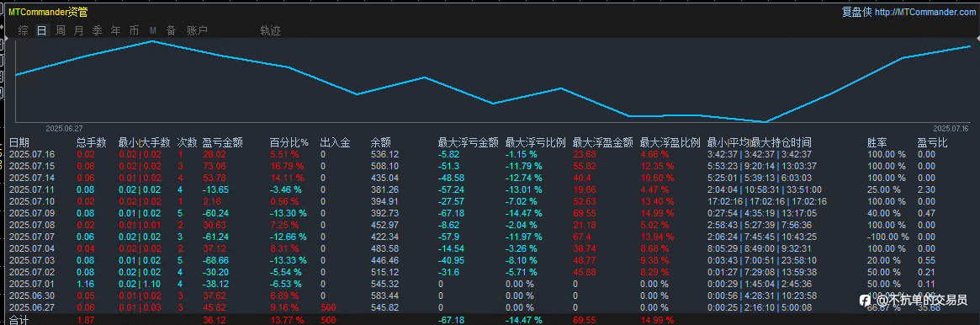Click the M tab
980x325 pixels.
152,30
